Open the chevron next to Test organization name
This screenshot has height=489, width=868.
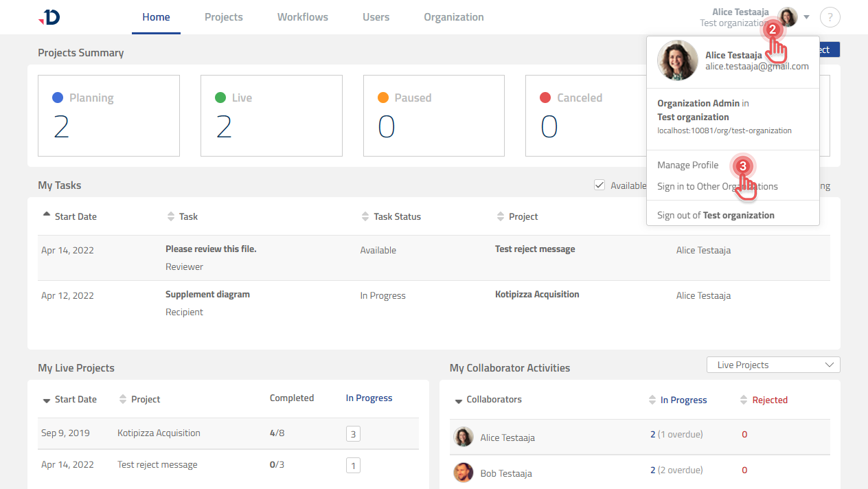click(x=807, y=17)
